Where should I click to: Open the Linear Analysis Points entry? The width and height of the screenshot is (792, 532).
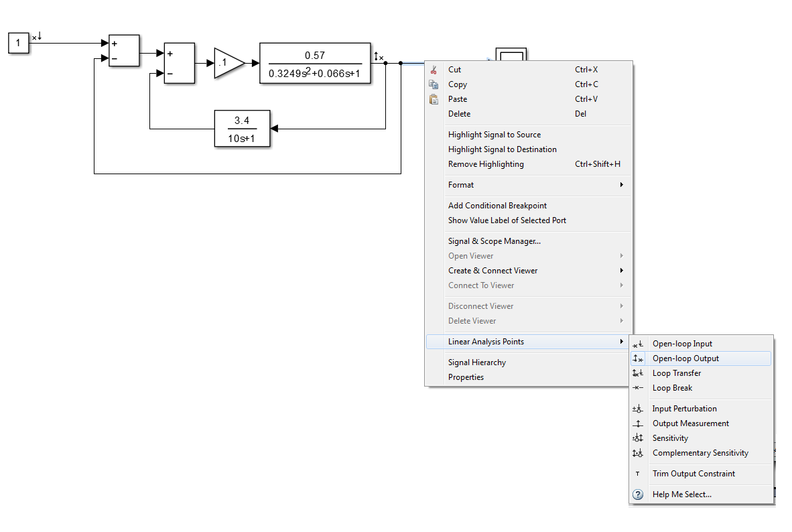[529, 342]
